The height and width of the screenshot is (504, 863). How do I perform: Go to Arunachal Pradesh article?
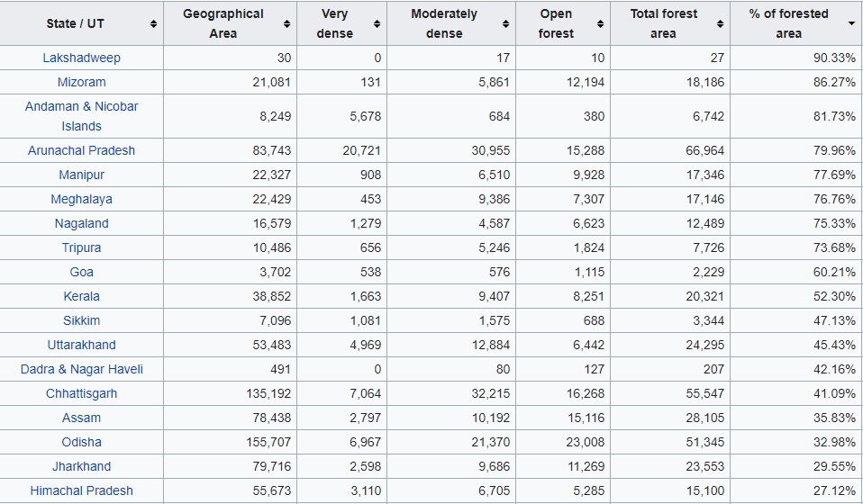(x=81, y=150)
